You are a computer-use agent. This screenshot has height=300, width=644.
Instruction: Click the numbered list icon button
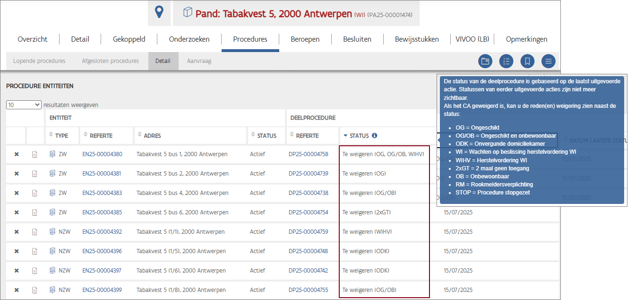[506, 61]
